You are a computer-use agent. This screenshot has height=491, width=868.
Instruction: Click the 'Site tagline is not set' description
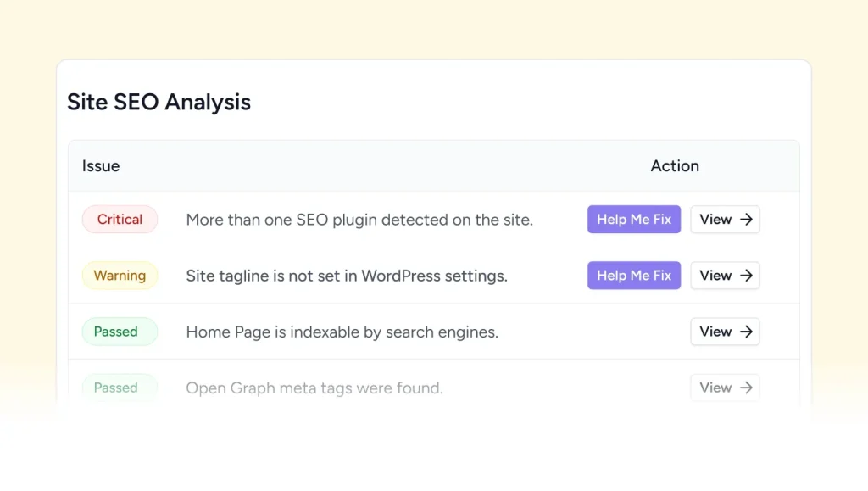pos(347,276)
